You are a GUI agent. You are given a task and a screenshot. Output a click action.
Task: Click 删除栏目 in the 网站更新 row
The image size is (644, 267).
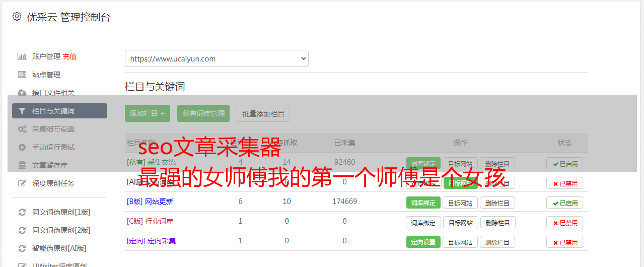497,203
